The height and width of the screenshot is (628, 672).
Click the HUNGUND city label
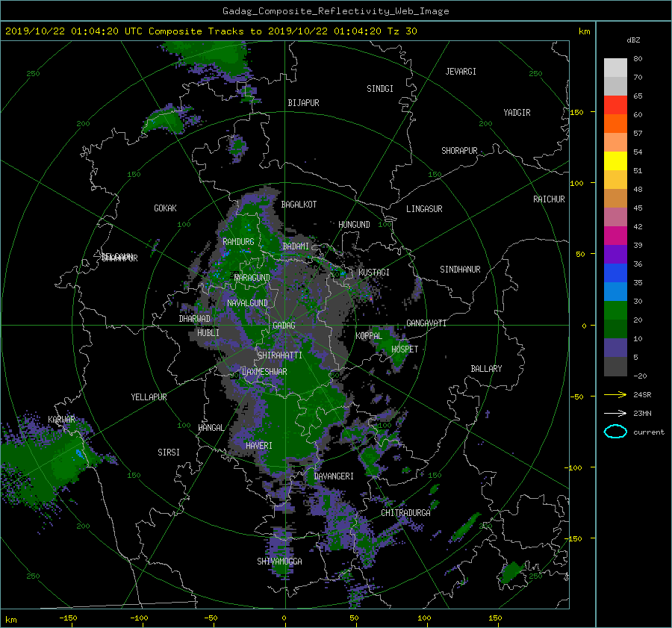pos(354,225)
